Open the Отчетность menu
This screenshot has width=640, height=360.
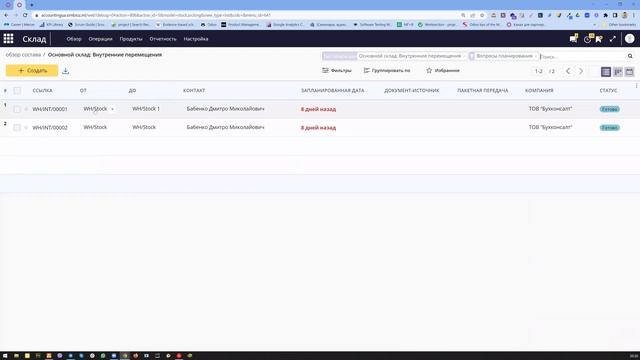point(163,39)
